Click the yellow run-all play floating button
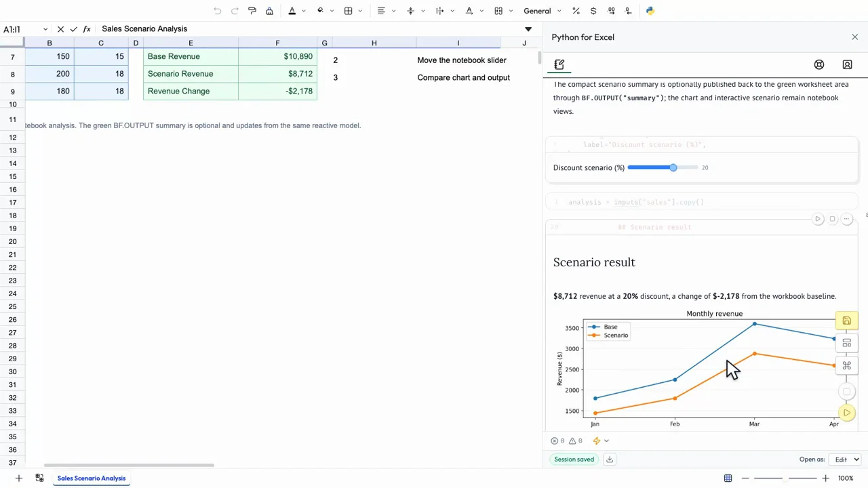The image size is (868, 488). [846, 413]
